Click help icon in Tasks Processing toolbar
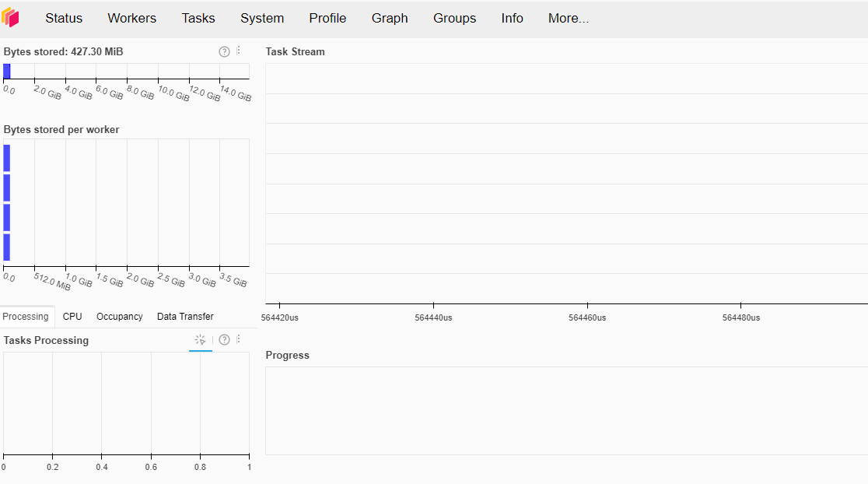 [224, 339]
